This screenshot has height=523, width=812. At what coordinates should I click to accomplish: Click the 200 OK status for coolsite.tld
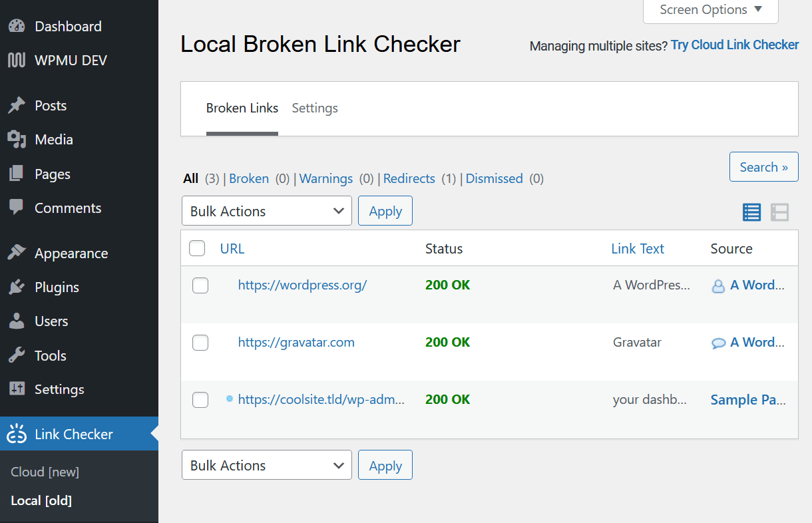coord(448,399)
